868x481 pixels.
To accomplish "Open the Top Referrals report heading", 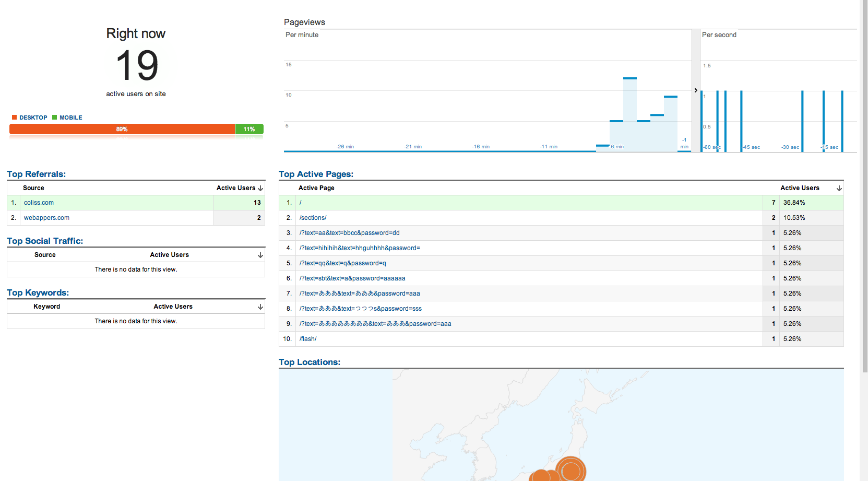I will point(36,174).
